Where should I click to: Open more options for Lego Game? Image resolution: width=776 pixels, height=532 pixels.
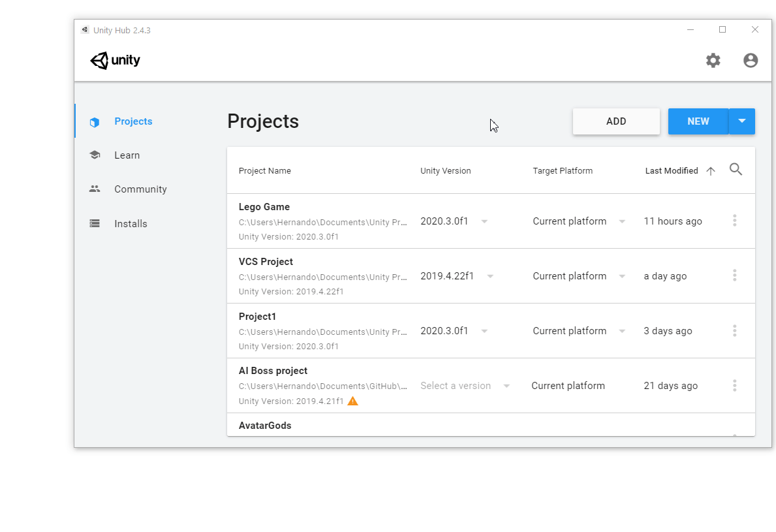(x=734, y=221)
